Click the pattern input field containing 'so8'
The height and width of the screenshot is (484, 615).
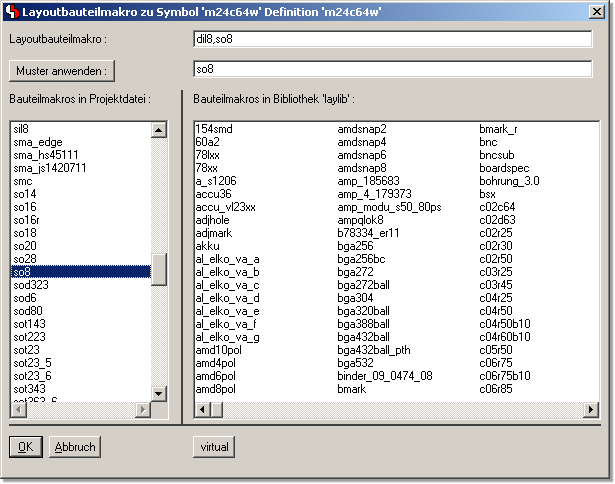393,69
